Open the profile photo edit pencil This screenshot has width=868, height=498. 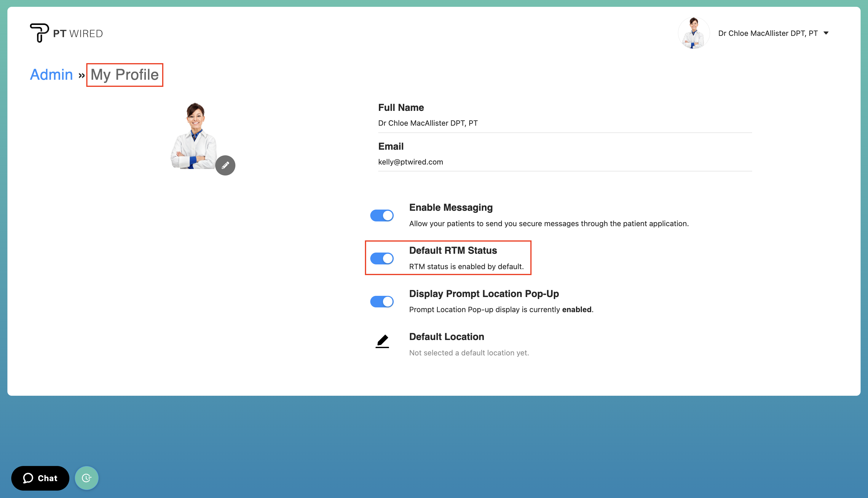[225, 165]
